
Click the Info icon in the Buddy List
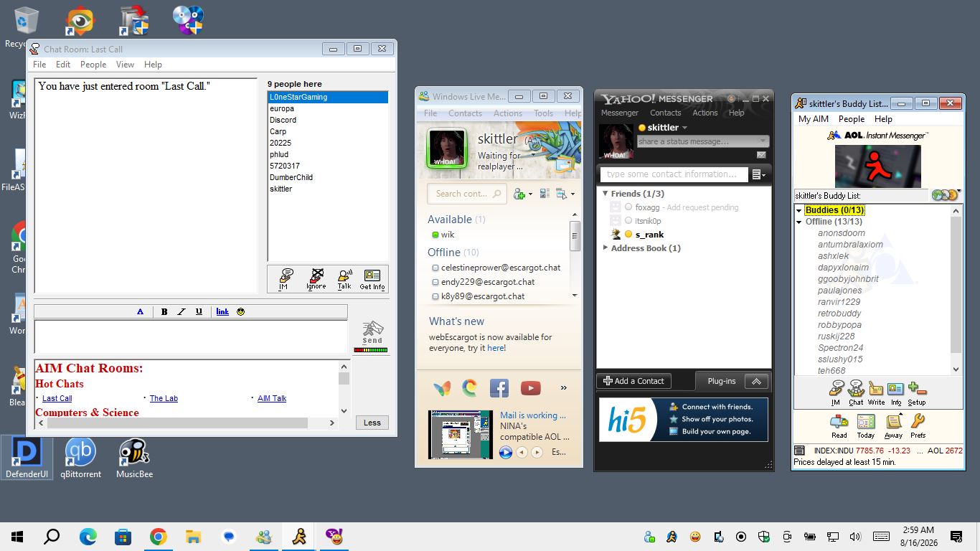(x=896, y=392)
